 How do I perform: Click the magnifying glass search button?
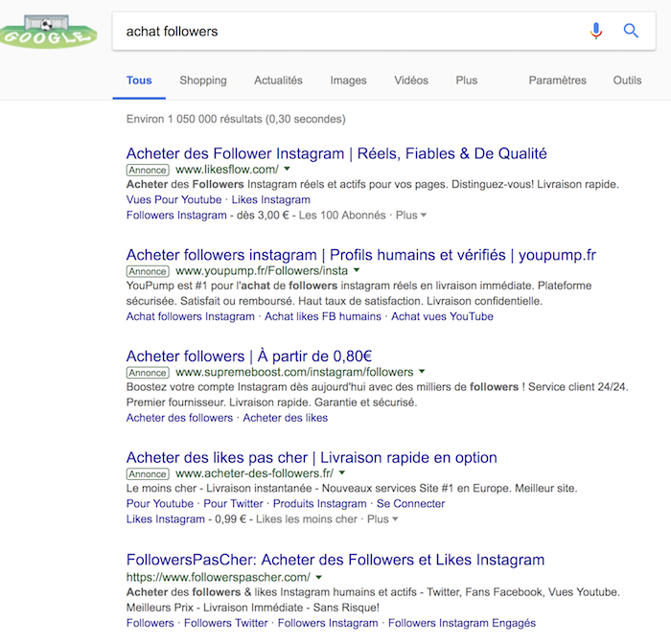(x=631, y=31)
